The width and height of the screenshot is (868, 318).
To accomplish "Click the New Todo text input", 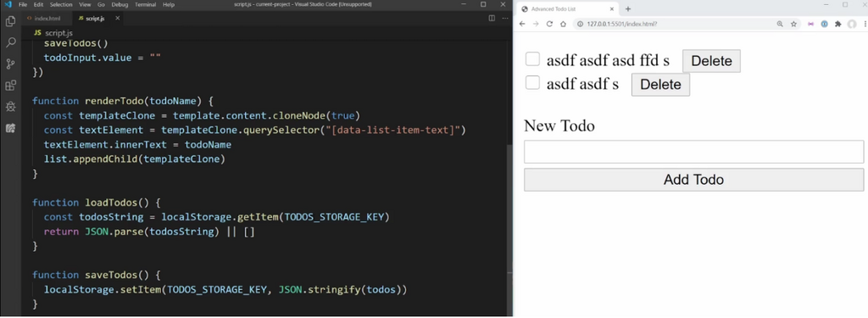I will [693, 152].
